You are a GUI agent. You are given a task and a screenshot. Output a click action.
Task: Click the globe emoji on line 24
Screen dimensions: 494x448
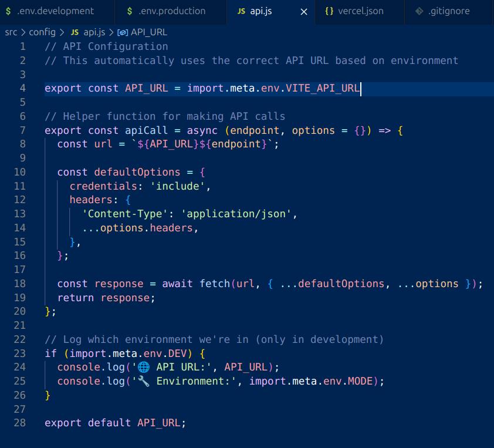coord(144,368)
